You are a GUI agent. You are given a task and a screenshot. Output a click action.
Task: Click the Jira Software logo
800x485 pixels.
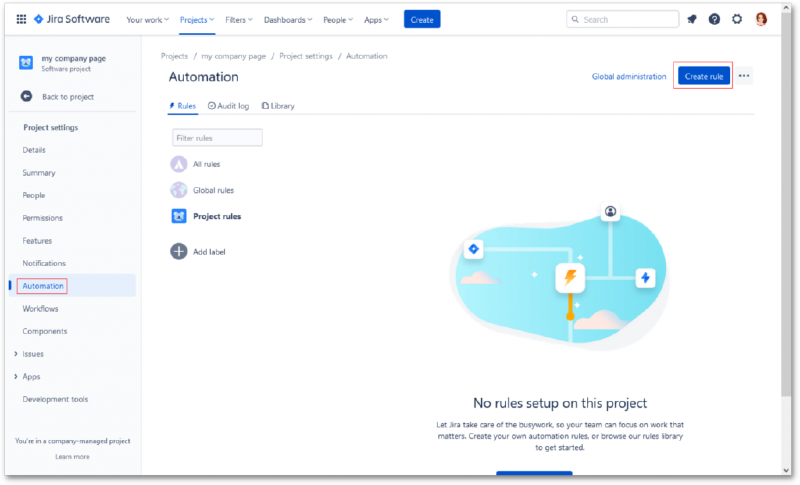click(71, 19)
